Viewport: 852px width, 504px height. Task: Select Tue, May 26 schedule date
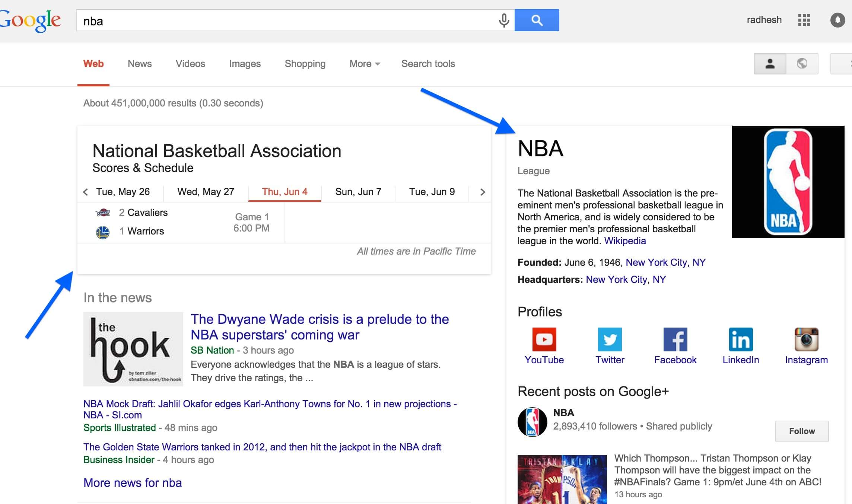click(x=123, y=192)
